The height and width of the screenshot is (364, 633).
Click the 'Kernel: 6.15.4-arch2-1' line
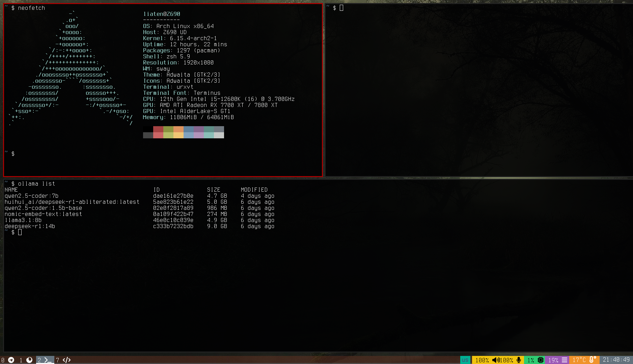pos(180,38)
